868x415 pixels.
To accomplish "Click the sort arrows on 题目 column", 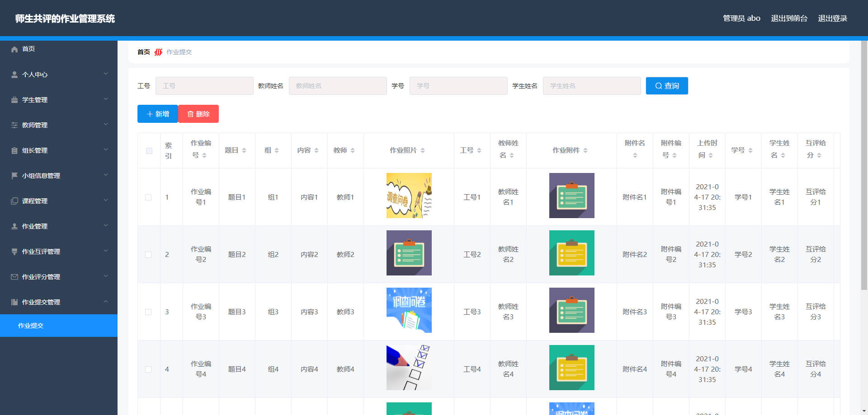I will click(244, 150).
